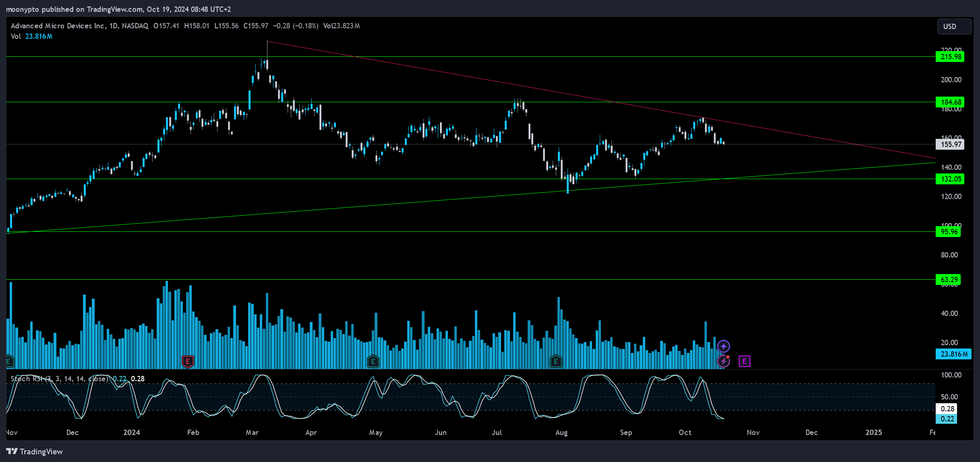Click the 23.816M volume axis label
Viewport: 980px width, 462px height.
(x=953, y=354)
